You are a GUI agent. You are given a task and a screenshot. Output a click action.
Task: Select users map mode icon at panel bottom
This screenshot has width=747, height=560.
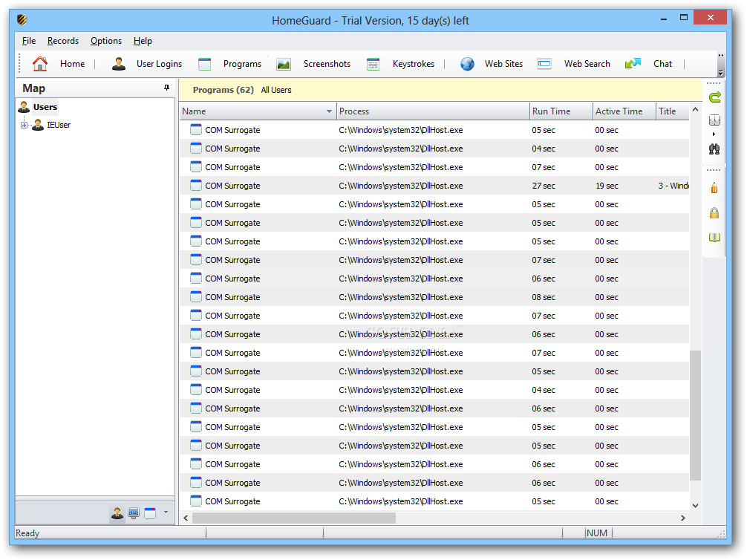point(117,513)
